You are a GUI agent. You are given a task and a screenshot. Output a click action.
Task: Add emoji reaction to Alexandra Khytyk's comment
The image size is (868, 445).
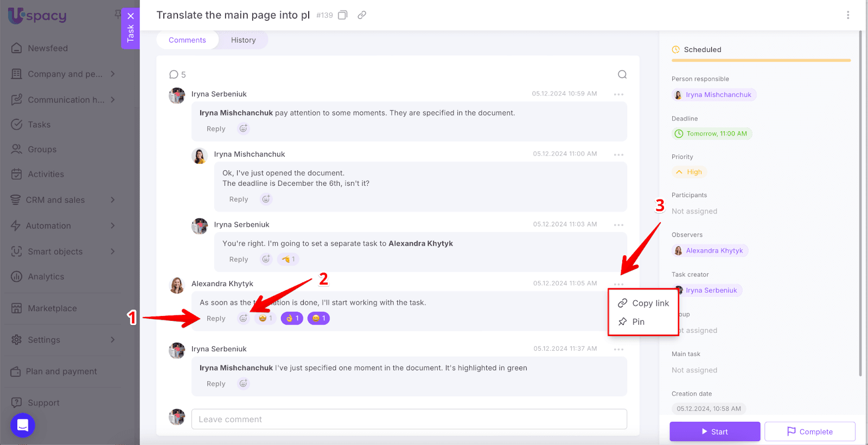(x=244, y=318)
